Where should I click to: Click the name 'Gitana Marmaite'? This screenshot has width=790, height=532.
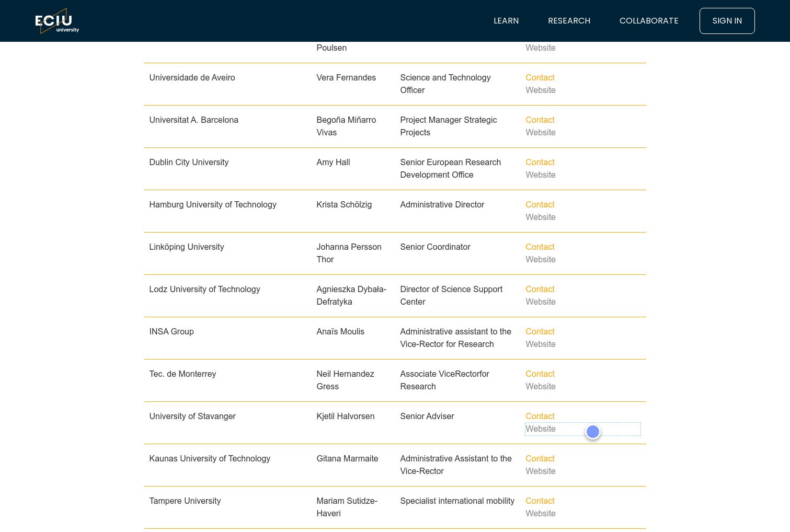[x=347, y=458]
